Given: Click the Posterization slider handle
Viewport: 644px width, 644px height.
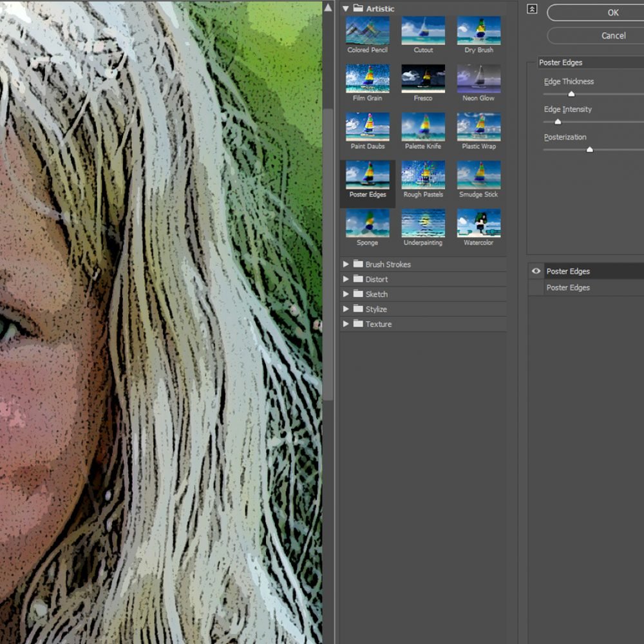Looking at the screenshot, I should [589, 149].
